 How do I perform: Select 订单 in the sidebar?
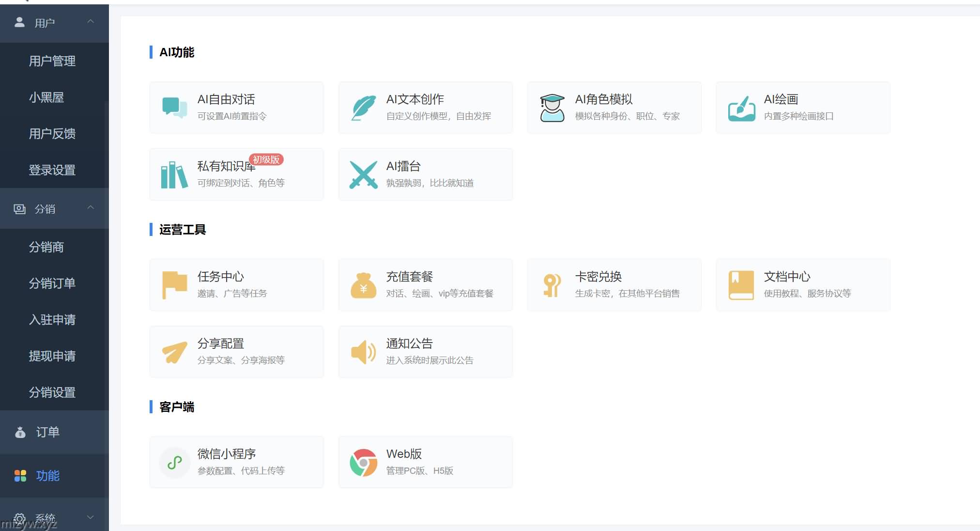click(47, 432)
